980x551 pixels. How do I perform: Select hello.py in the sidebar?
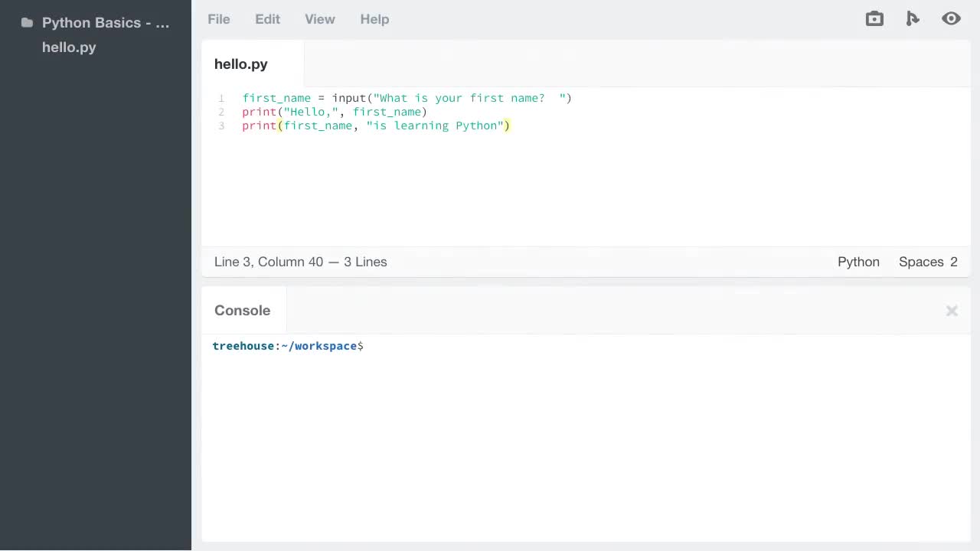pyautogui.click(x=69, y=47)
